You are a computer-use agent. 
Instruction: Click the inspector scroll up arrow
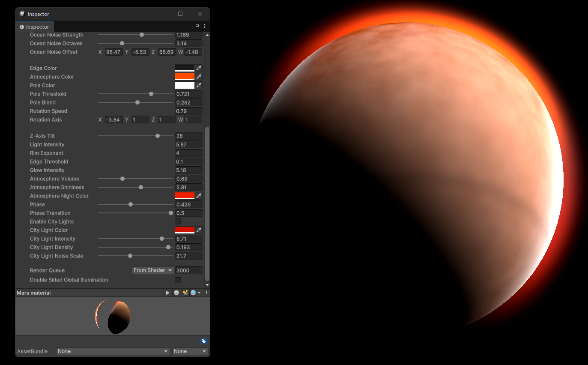click(x=207, y=35)
